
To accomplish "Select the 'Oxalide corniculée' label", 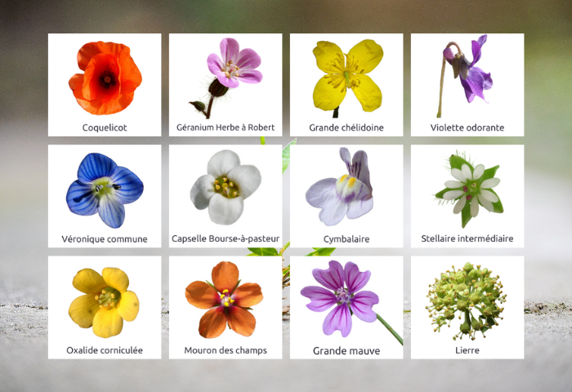I will (105, 350).
